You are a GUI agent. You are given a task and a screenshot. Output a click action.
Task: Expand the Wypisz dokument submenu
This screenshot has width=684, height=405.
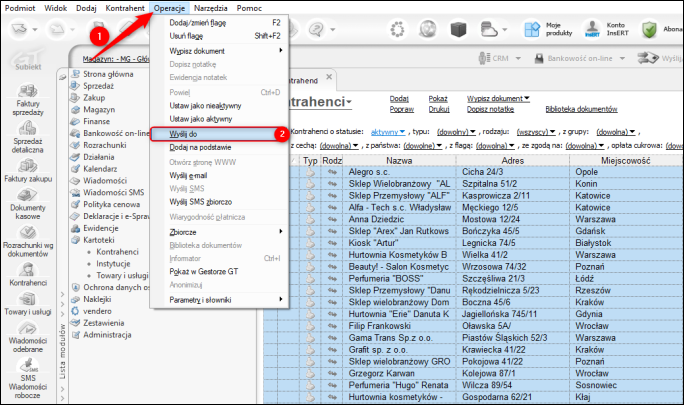point(219,51)
